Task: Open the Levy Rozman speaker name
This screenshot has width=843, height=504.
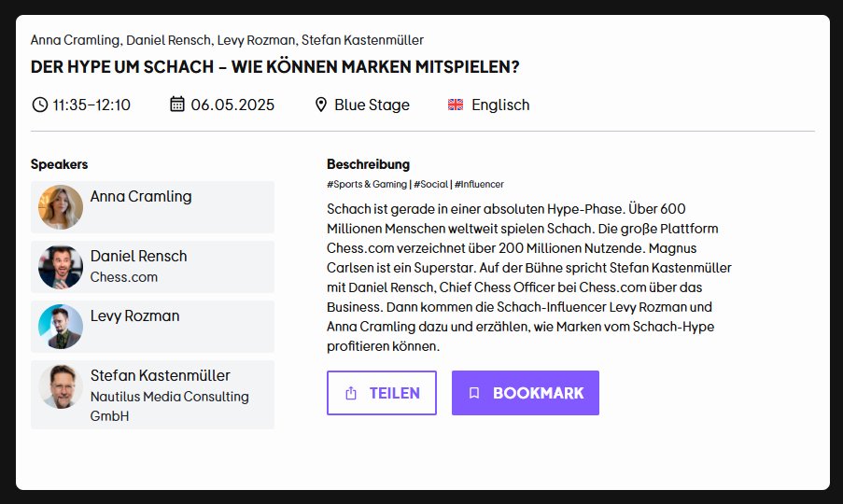Action: click(x=134, y=315)
